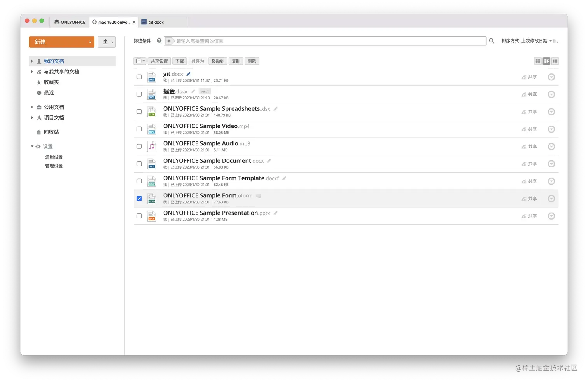588x382 pixels.
Task: Click the MP4 file icon of Sample Video
Action: pyautogui.click(x=152, y=129)
